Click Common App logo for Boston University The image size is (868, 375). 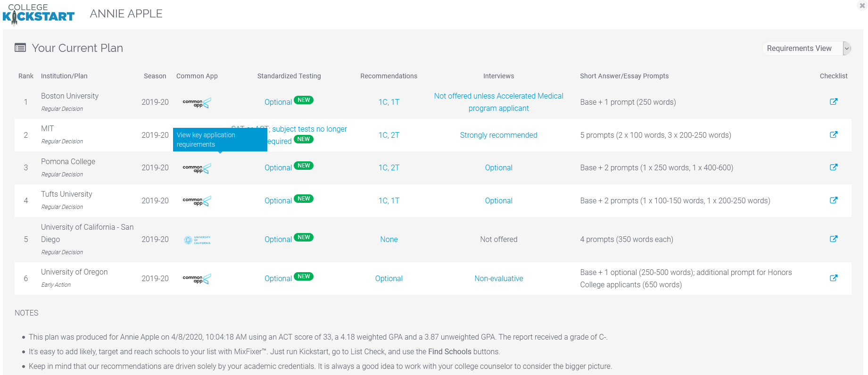[x=197, y=102]
